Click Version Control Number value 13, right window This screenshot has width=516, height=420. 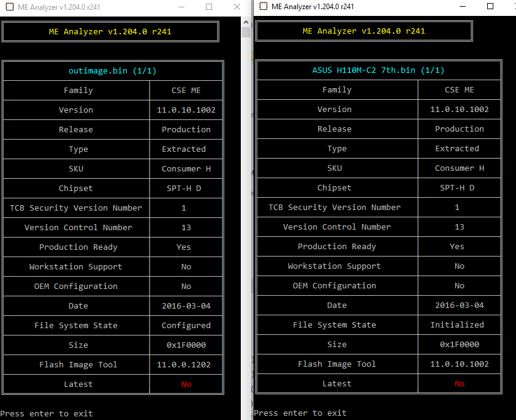click(x=460, y=227)
